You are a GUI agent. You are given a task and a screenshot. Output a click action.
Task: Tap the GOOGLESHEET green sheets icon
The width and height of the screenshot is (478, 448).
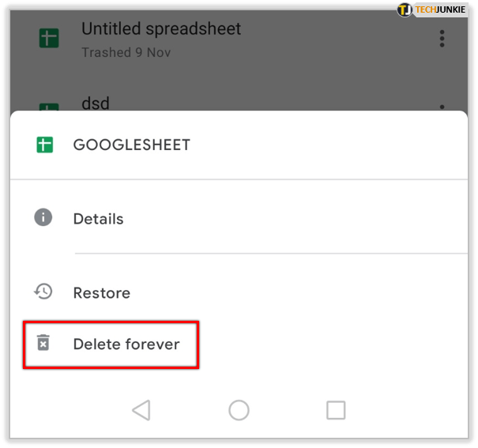click(x=44, y=145)
